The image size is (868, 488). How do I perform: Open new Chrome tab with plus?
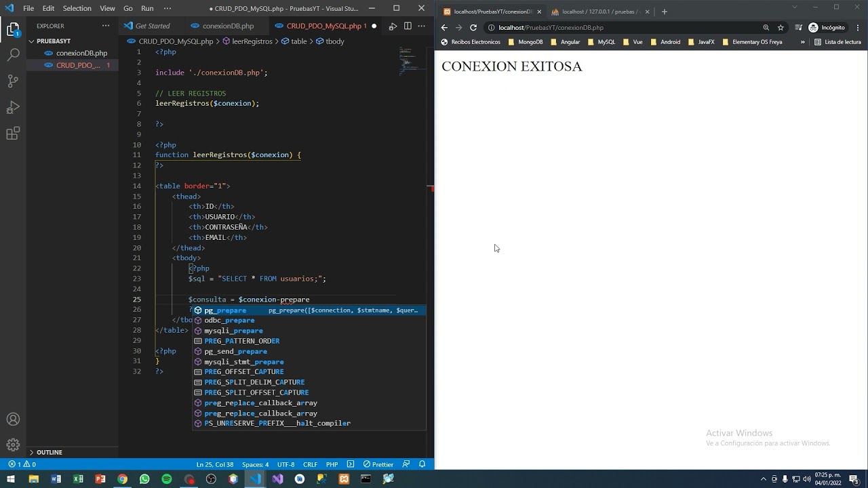pos(664,12)
